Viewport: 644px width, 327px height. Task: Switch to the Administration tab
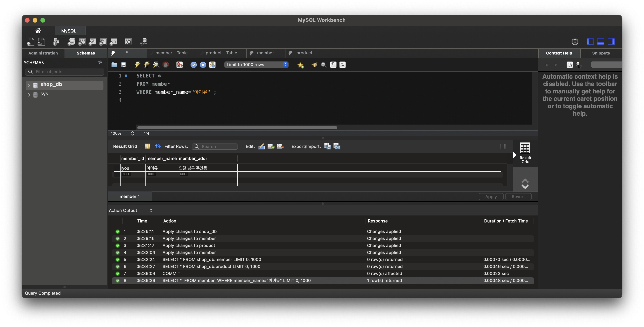tap(43, 53)
